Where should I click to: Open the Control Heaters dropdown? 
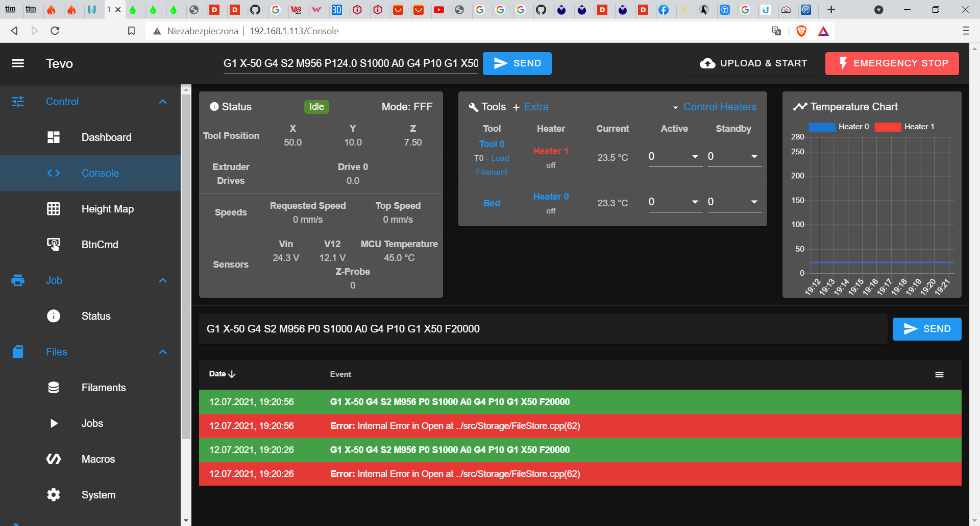tap(715, 107)
